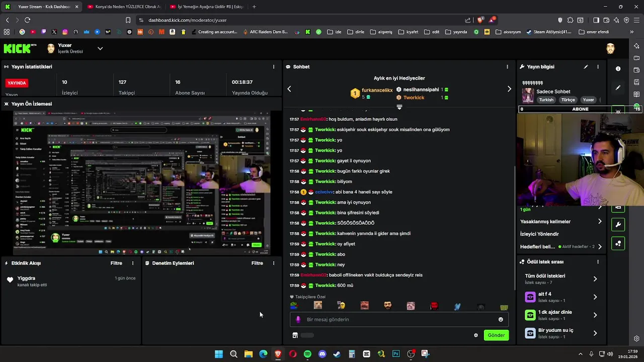
Task: Open the Sohbet panel three-dot menu
Action: (x=507, y=66)
